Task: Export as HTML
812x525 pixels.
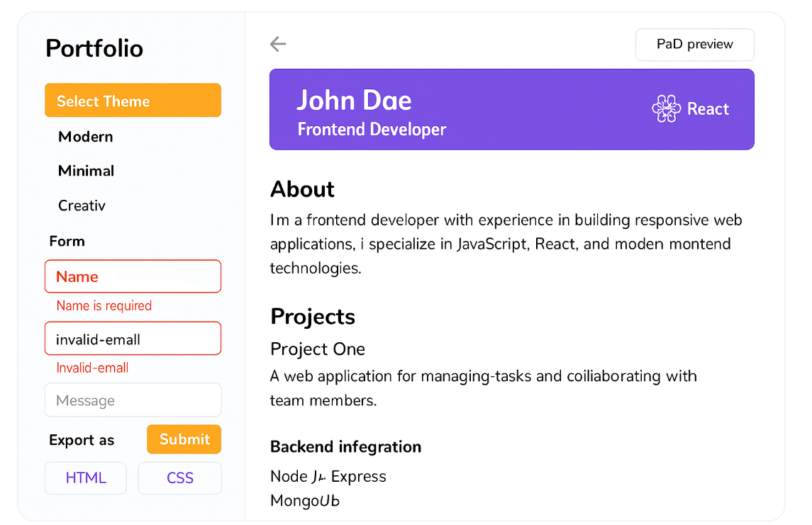Action: [x=85, y=478]
